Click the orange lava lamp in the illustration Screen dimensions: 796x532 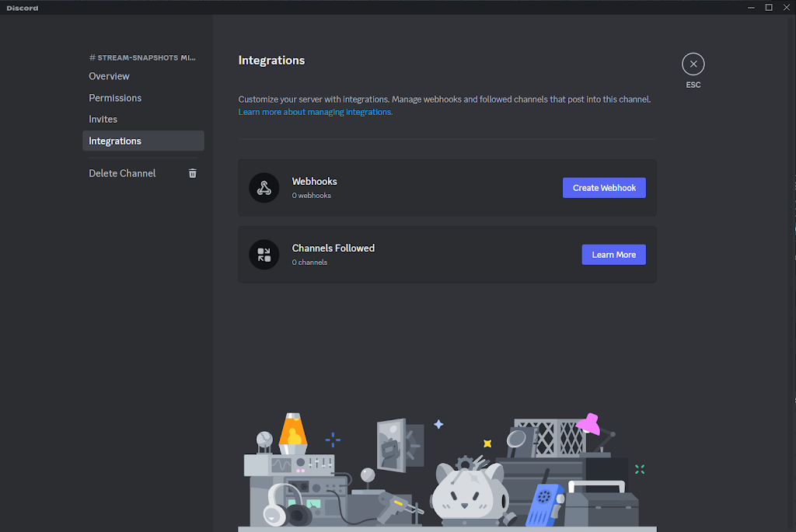[292, 435]
